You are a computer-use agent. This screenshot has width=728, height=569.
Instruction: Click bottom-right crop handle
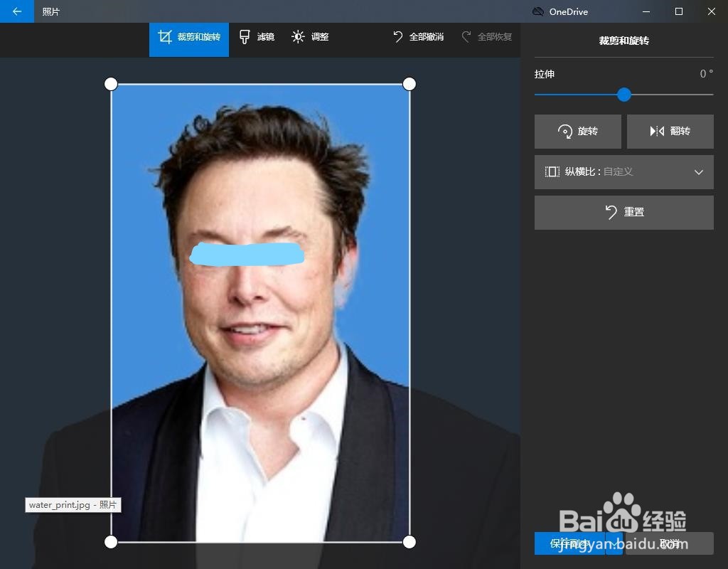[x=409, y=542]
